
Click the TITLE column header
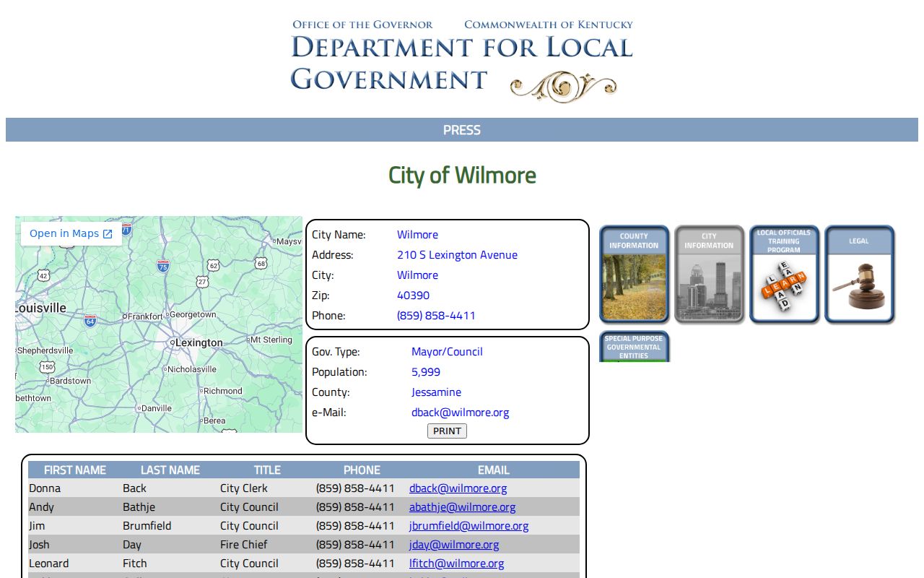click(x=267, y=470)
